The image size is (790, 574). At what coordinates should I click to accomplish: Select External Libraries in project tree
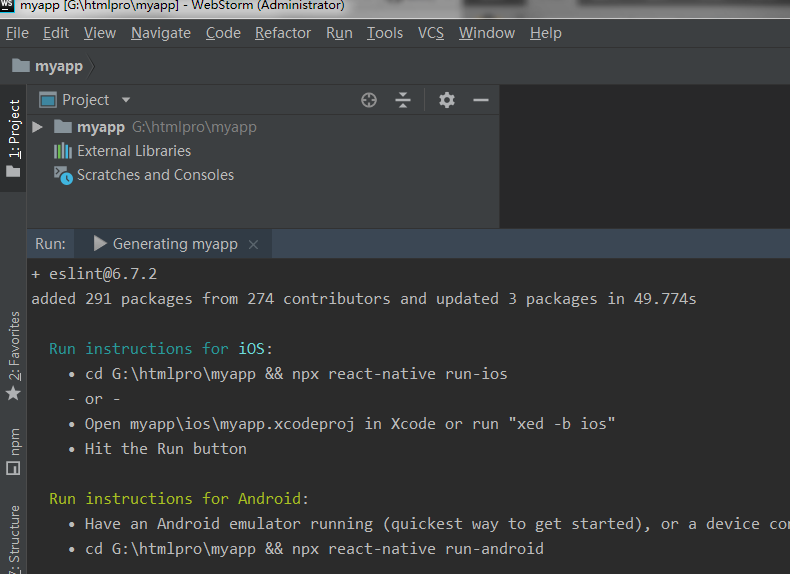(x=134, y=151)
